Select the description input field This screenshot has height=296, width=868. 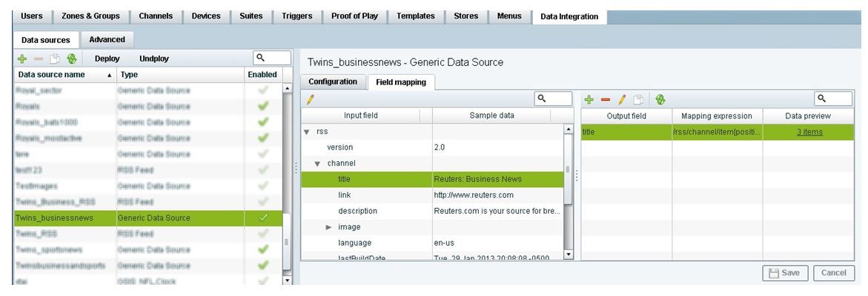[x=357, y=211]
